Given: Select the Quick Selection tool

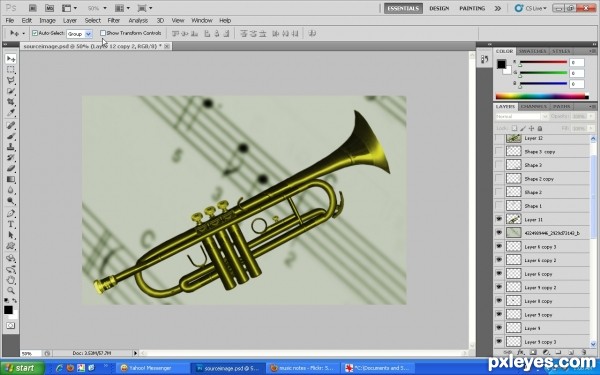Looking at the screenshot, I should point(11,91).
